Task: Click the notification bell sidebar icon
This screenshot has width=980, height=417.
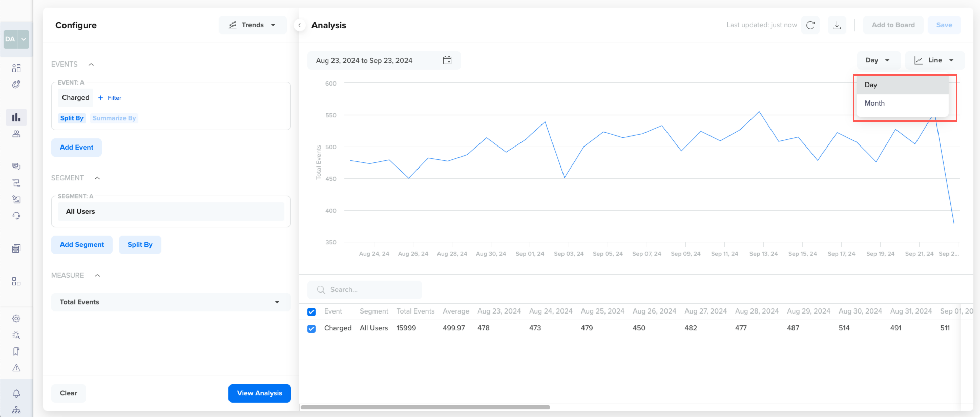Action: click(16, 393)
